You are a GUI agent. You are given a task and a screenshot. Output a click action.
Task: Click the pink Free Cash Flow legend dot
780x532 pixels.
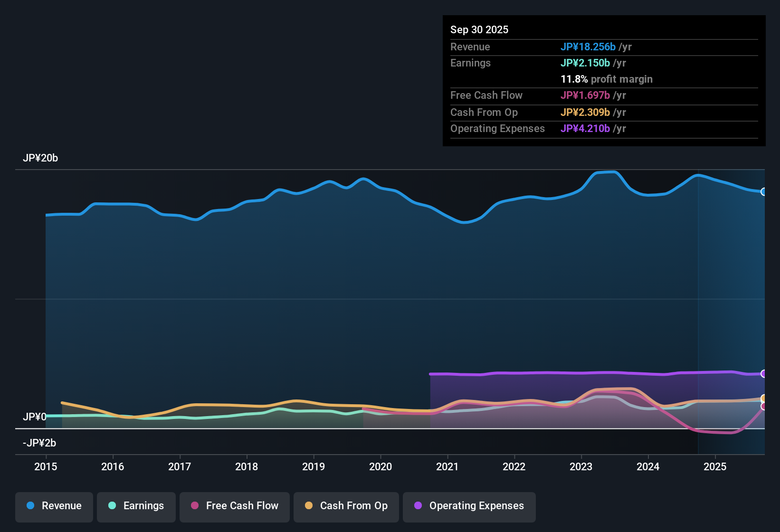pyautogui.click(x=194, y=506)
